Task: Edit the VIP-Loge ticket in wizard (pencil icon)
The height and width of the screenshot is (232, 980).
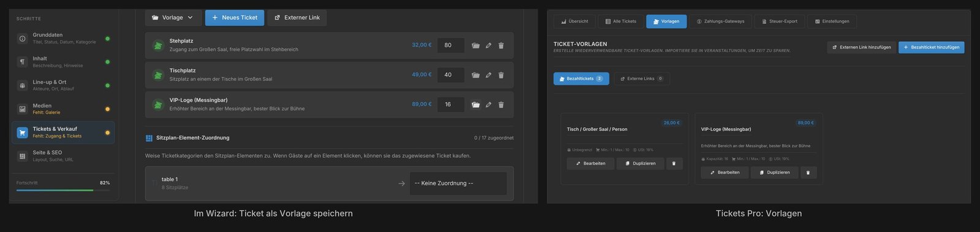Action: (488, 104)
